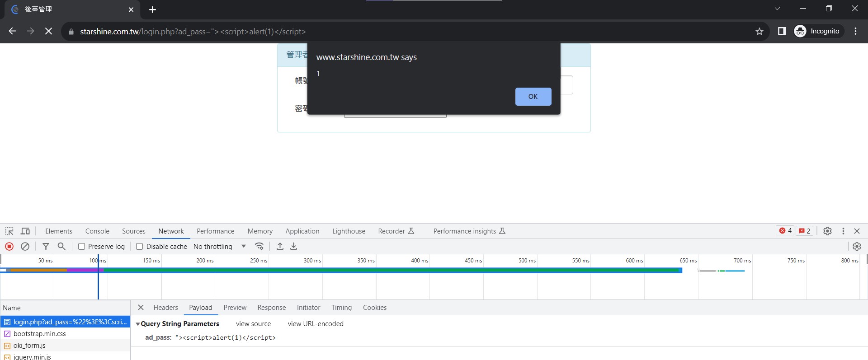
Task: Switch to the Sources panel
Action: (x=134, y=231)
